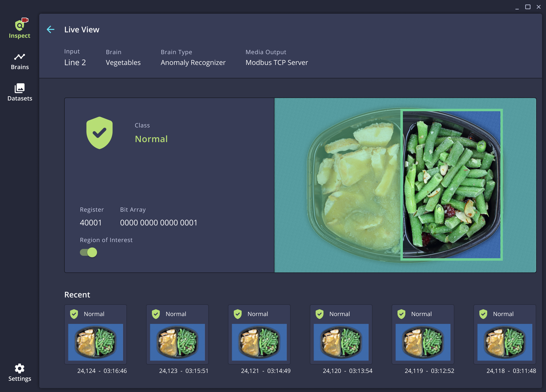Open the thumbnail for recent frame 24,120
Viewport: 546px width, 392px height.
tap(341, 343)
